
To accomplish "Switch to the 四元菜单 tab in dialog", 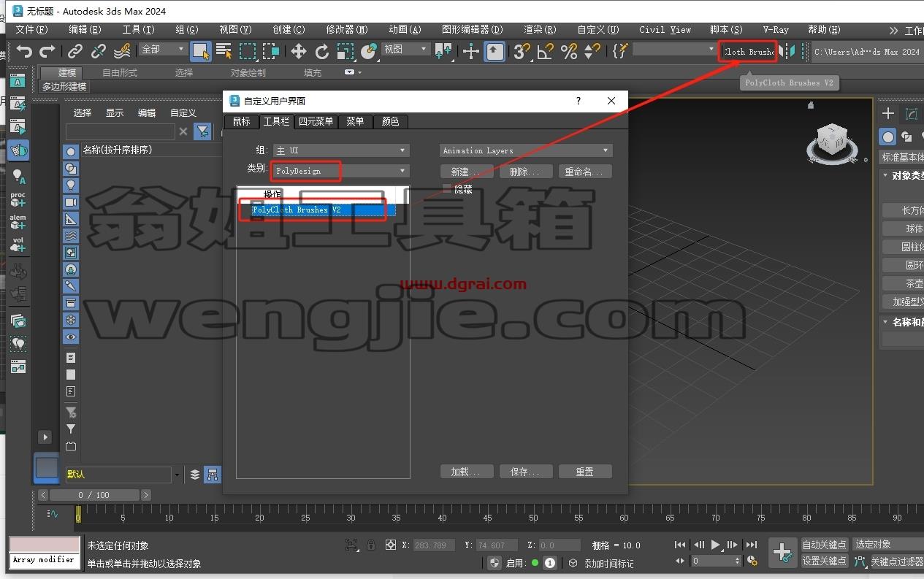I will (316, 121).
